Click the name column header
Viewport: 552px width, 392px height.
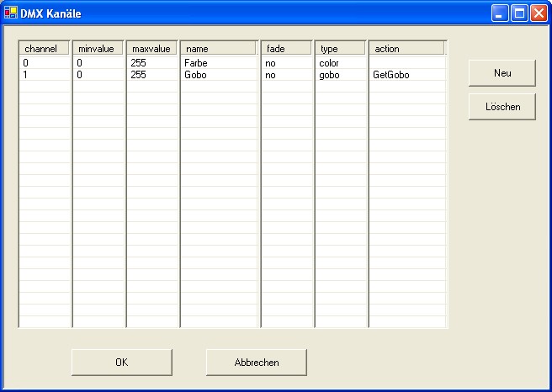click(x=218, y=49)
